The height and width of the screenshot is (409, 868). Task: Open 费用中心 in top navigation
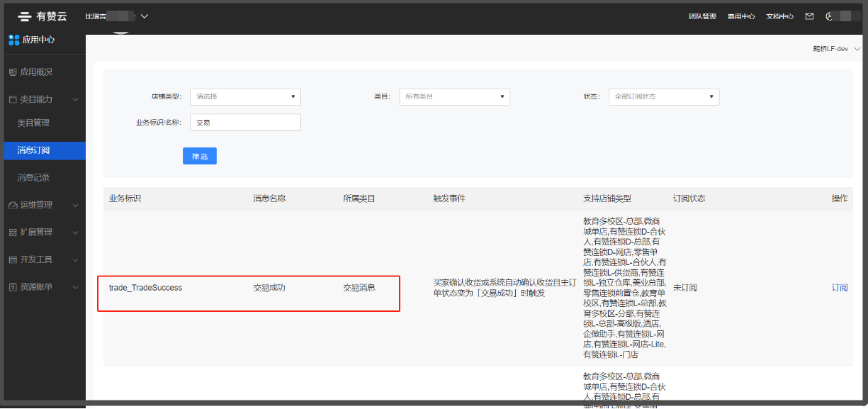tap(740, 16)
